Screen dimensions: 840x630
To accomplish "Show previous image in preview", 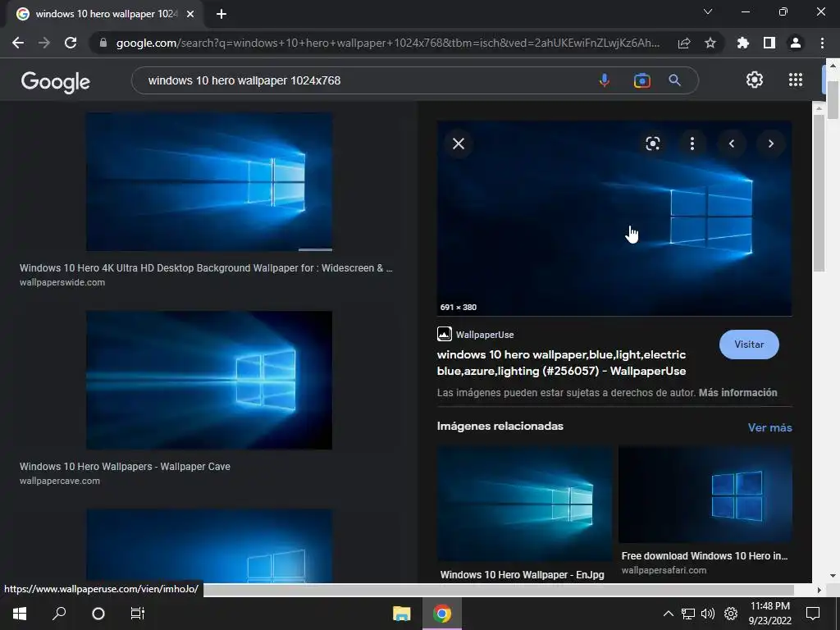I will [x=731, y=144].
